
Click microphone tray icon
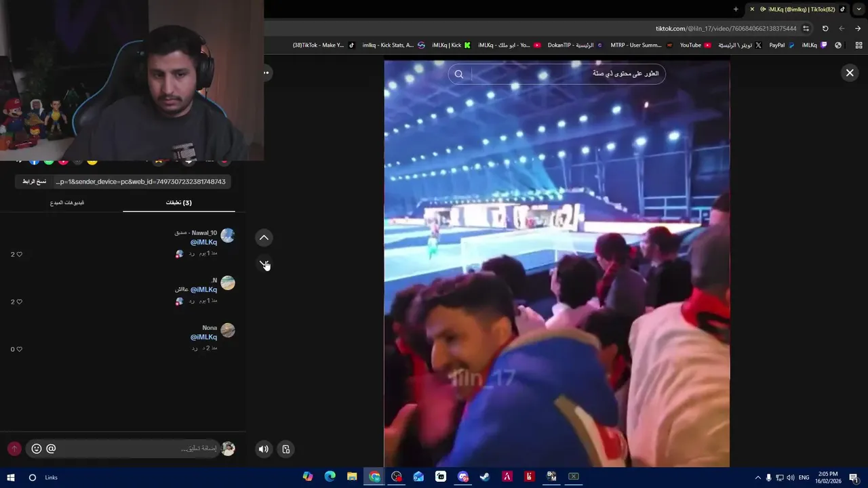769,478
